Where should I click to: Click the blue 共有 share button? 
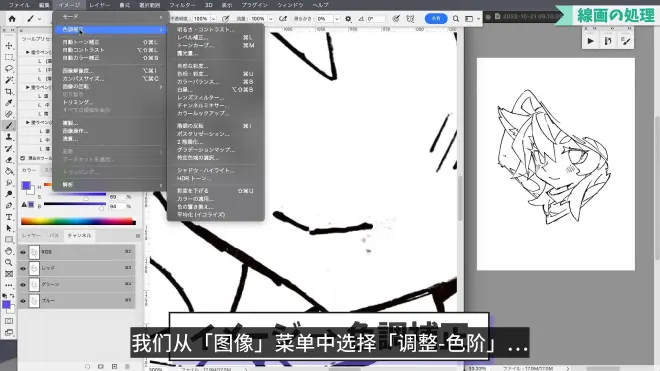[x=436, y=19]
